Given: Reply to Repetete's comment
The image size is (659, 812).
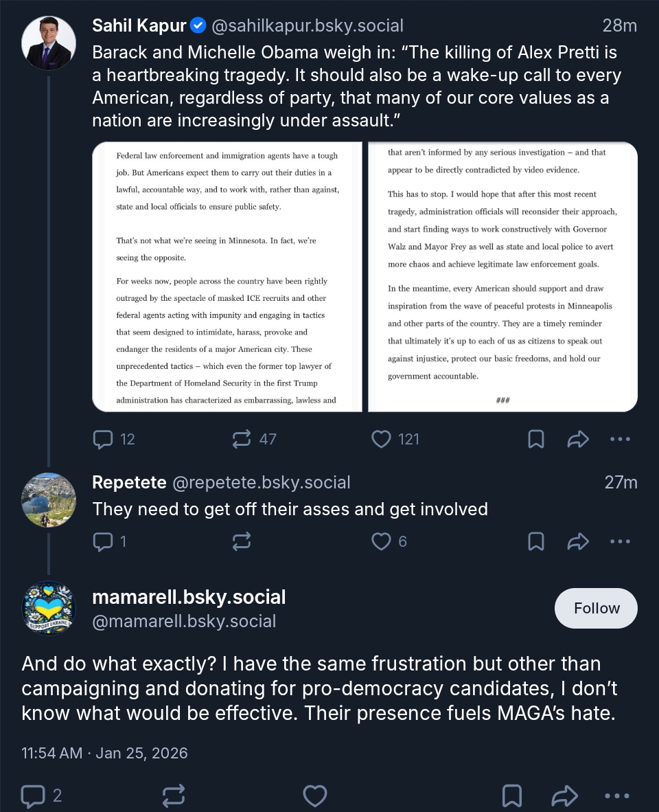Looking at the screenshot, I should pos(103,541).
